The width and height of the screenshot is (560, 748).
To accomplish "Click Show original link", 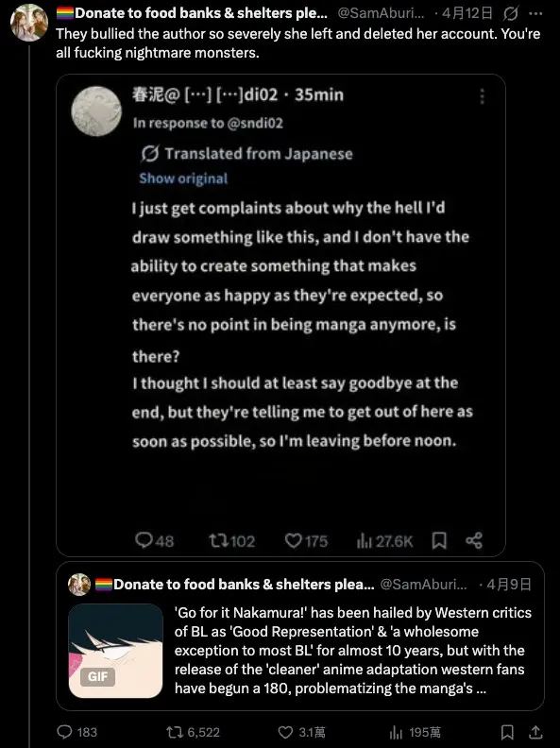I will [x=183, y=178].
